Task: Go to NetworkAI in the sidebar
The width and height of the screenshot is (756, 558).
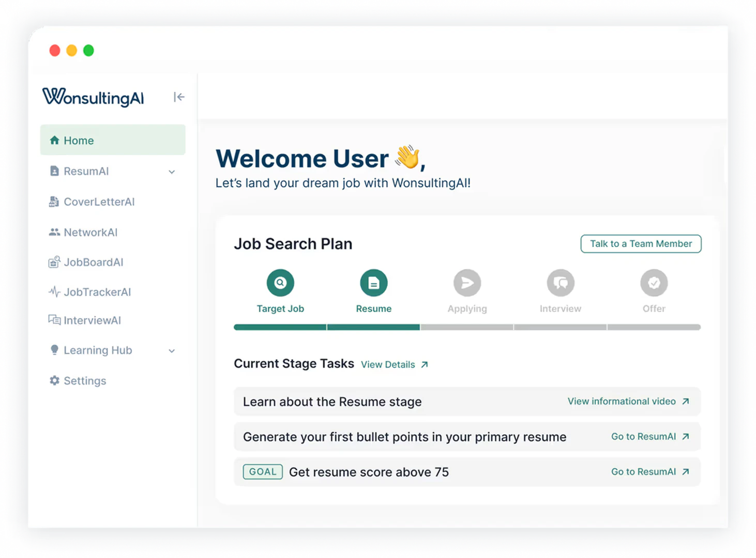Action: [x=90, y=233]
